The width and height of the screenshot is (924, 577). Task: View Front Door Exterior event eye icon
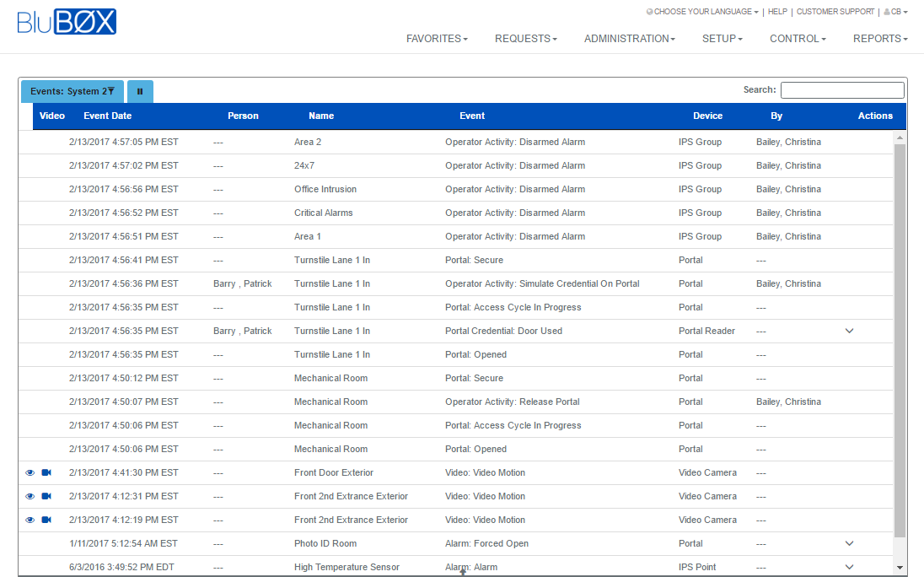click(x=30, y=472)
